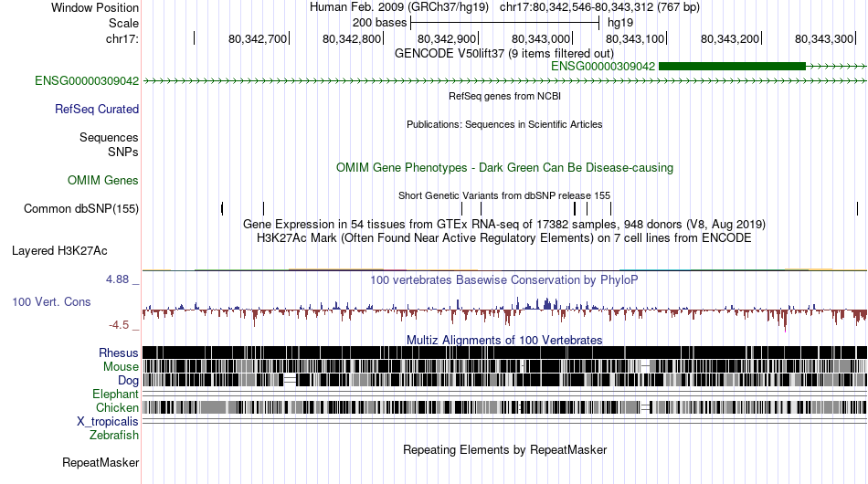Viewport: 868px width, 484px height.
Task: Select the Zebrafish alignment label
Action: coord(114,436)
